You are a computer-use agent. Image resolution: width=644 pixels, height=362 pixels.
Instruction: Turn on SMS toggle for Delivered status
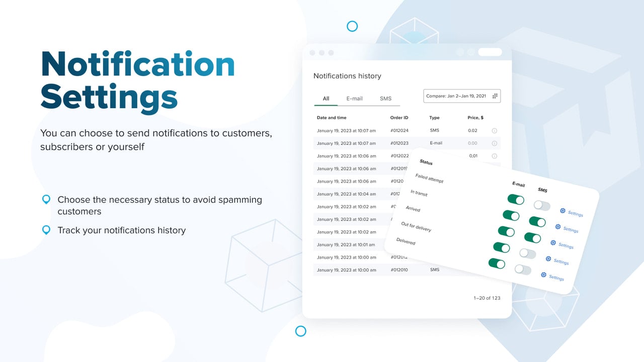point(523,269)
